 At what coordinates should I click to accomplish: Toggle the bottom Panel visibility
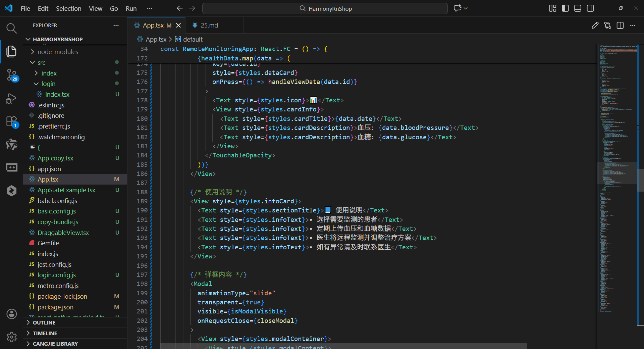click(x=578, y=8)
